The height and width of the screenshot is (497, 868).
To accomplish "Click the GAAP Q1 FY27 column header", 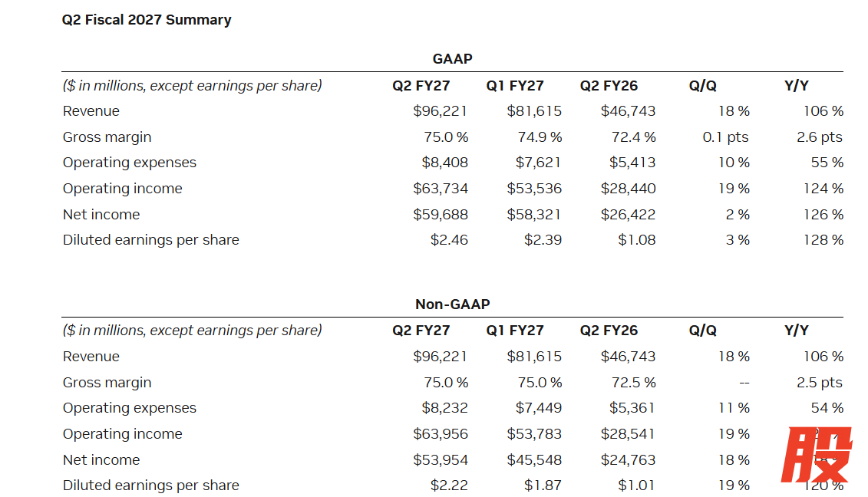I will coord(515,86).
